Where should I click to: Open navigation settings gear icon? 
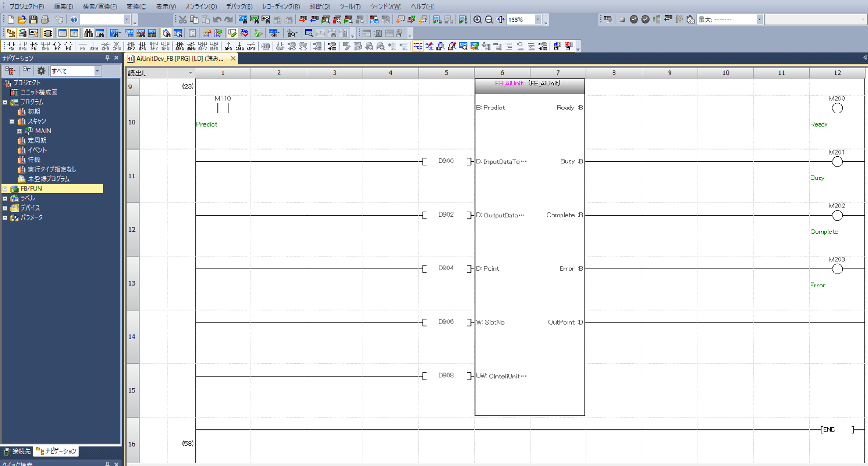click(41, 71)
